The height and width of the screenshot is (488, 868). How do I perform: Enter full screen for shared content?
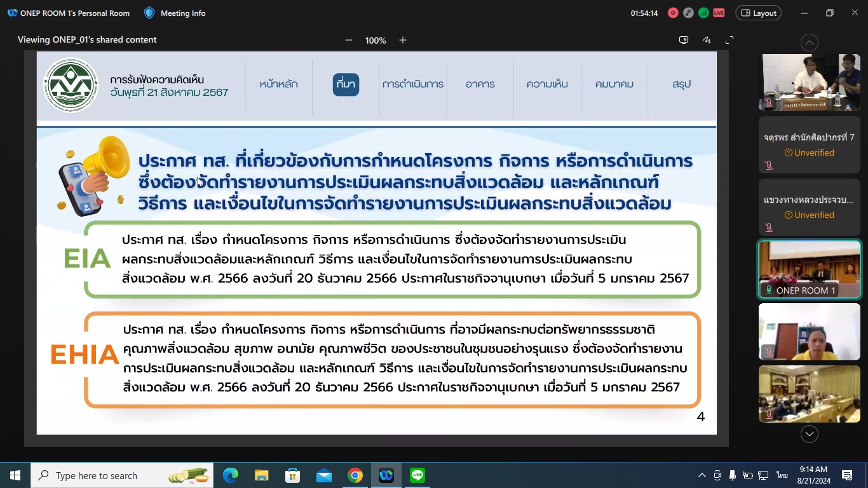[x=729, y=40]
